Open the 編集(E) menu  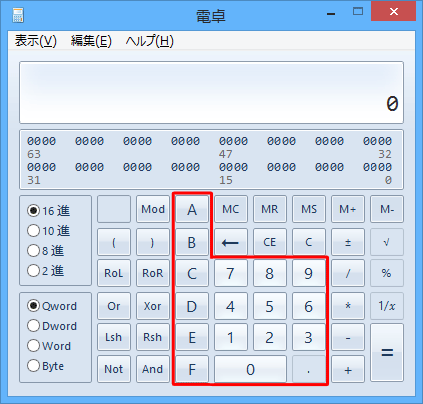click(91, 41)
